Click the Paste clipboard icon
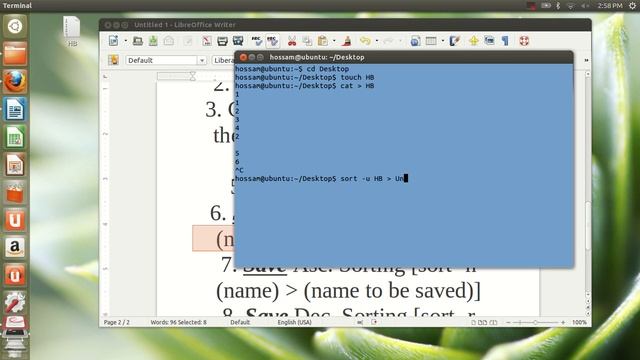 (323, 41)
